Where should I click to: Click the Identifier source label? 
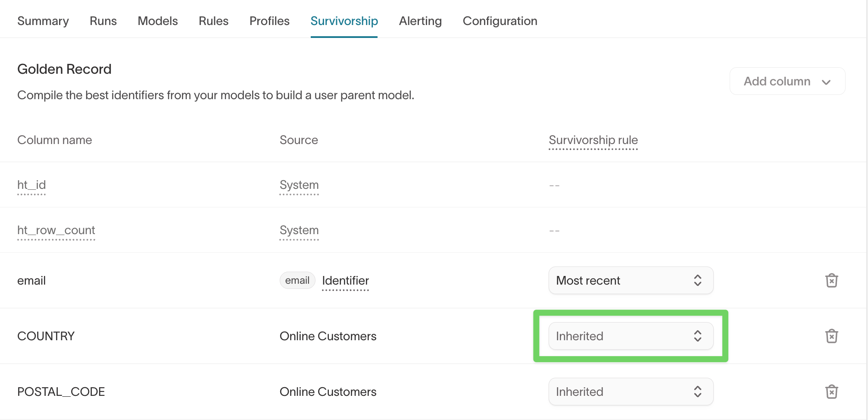345,281
